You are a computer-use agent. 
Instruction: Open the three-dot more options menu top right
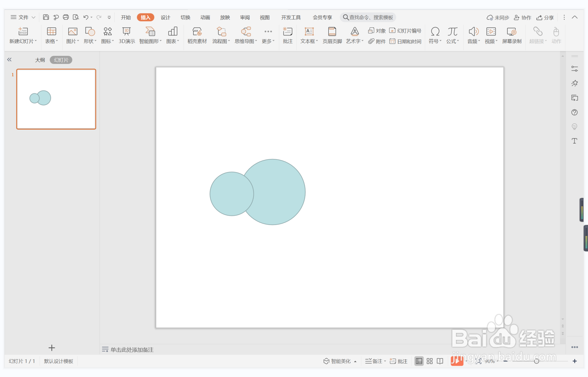564,17
